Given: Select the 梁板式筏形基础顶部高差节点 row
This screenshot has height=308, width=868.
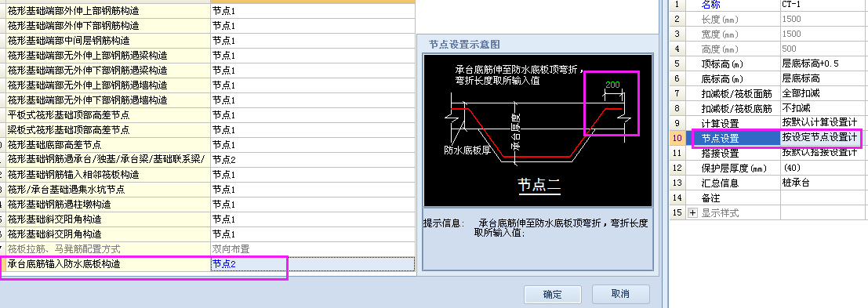Looking at the screenshot, I should tap(208, 131).
